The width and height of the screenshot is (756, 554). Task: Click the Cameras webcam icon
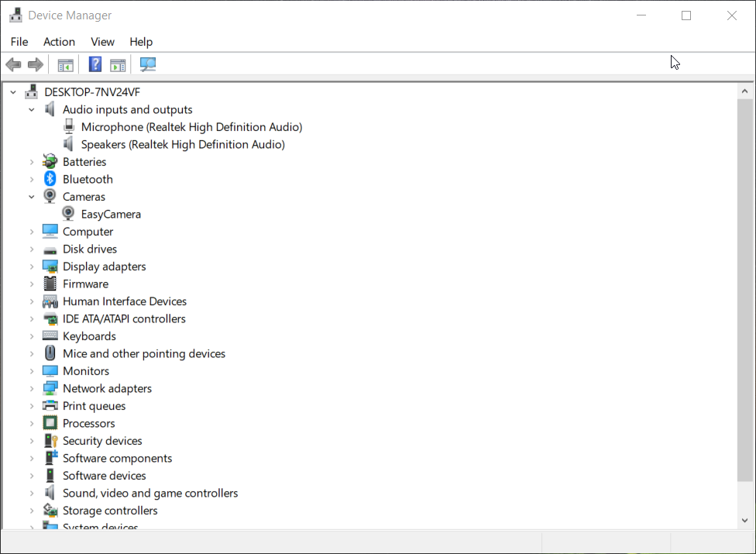tap(50, 196)
